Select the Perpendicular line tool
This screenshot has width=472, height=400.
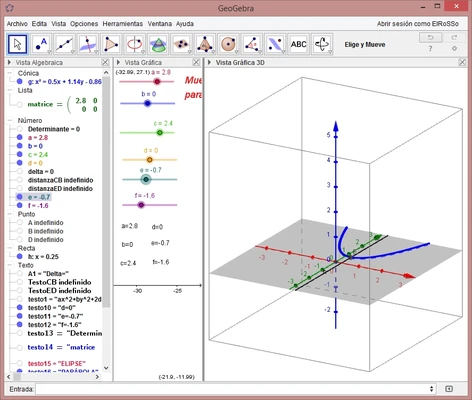pos(88,44)
